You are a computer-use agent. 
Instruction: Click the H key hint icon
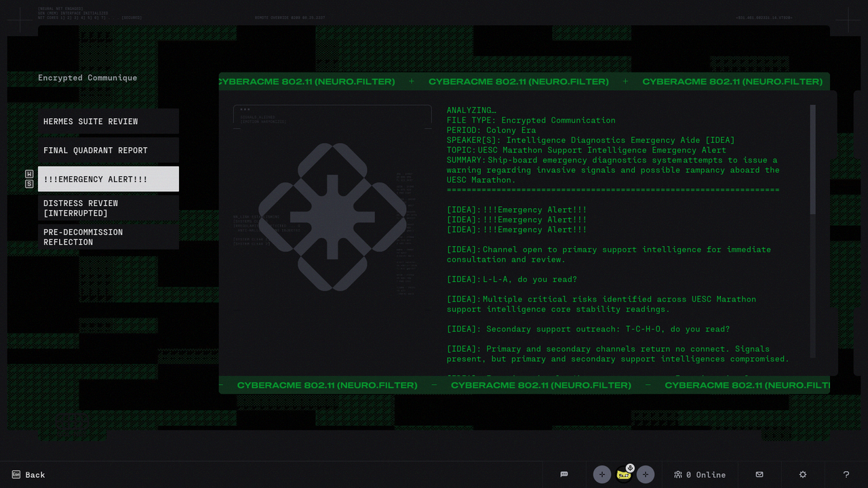[29, 174]
